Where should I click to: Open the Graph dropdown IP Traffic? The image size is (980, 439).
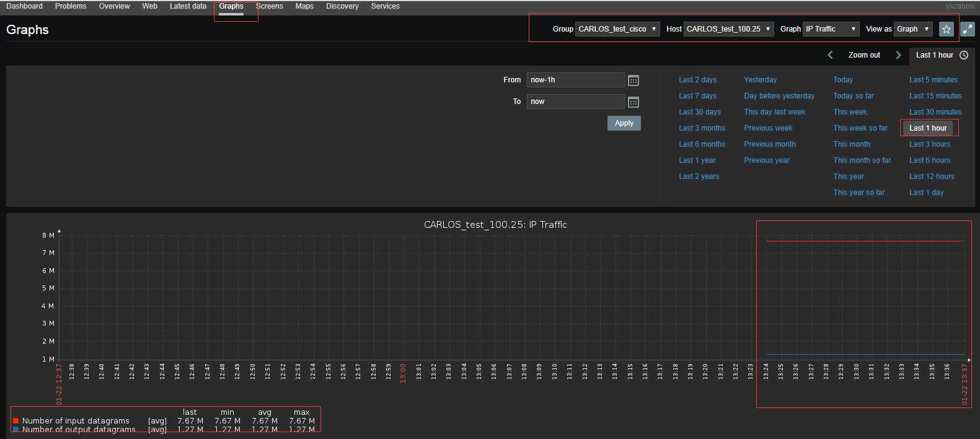tap(831, 29)
